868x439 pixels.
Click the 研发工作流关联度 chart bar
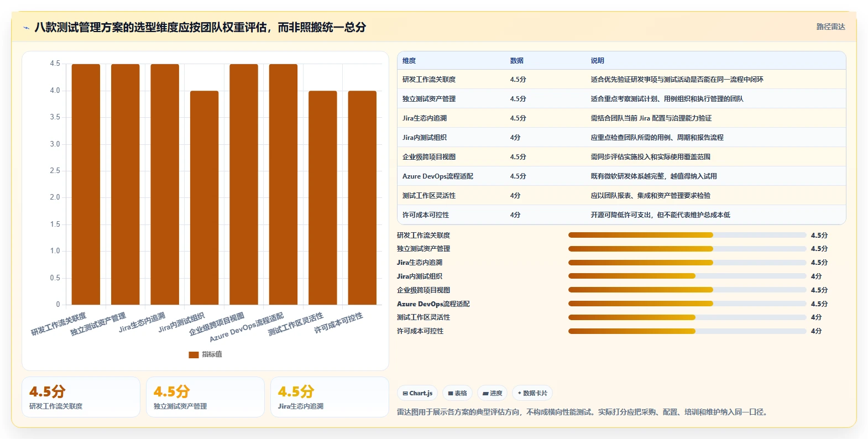pos(86,184)
